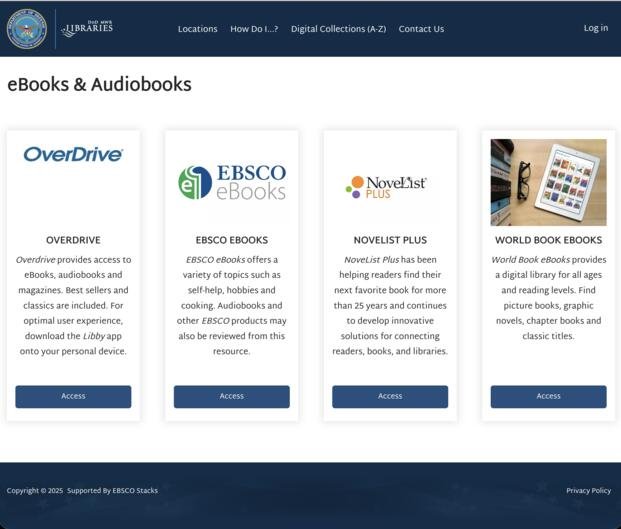
Task: Open the Privacy Policy footer link
Action: click(588, 491)
